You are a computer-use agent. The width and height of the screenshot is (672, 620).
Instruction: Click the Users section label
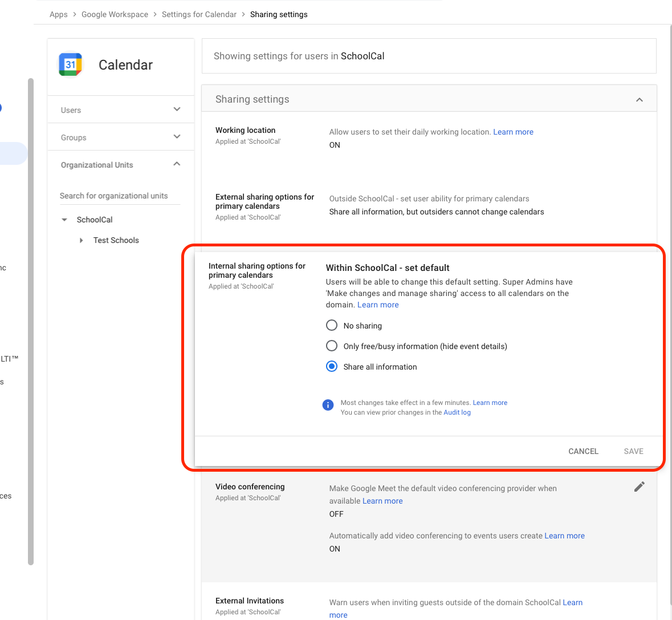click(71, 110)
